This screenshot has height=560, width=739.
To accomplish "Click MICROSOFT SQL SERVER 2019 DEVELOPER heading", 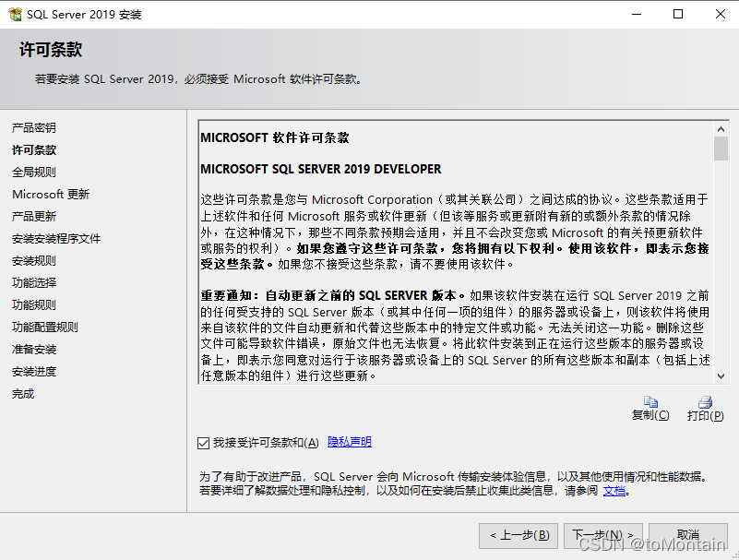I will 321,169.
